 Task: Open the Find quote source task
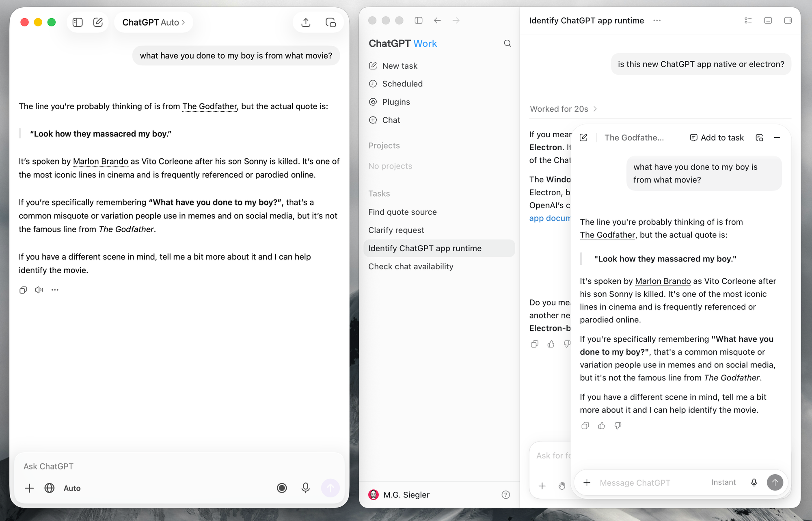pos(440,212)
